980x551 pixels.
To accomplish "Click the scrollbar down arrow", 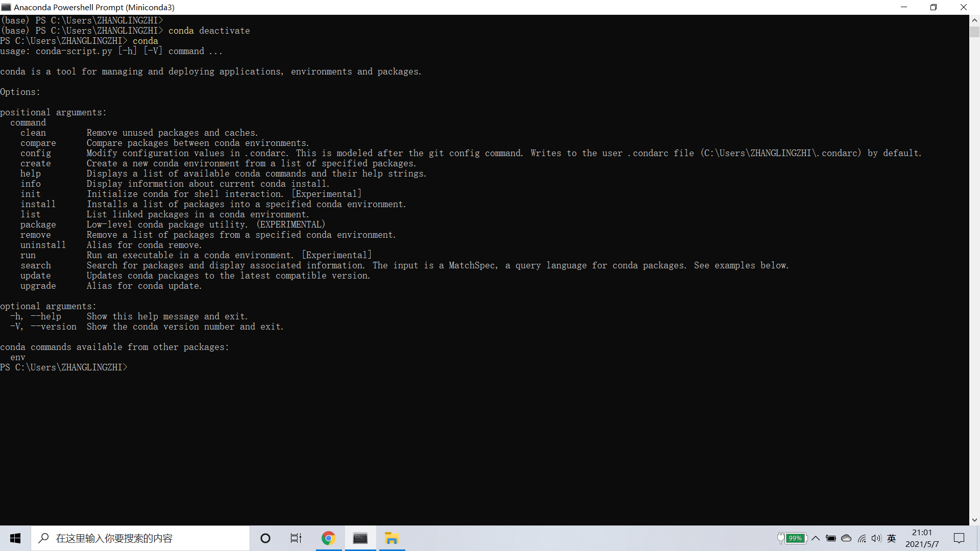I will click(x=974, y=520).
